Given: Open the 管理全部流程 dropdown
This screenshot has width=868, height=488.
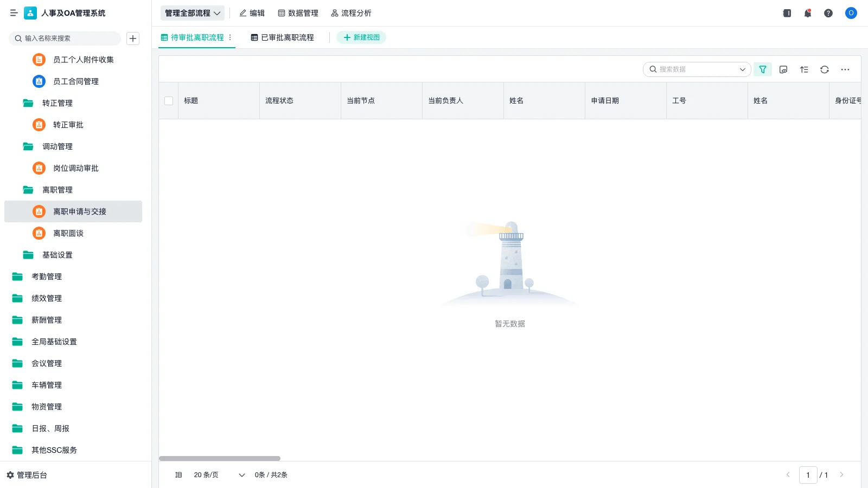Looking at the screenshot, I should (x=192, y=12).
